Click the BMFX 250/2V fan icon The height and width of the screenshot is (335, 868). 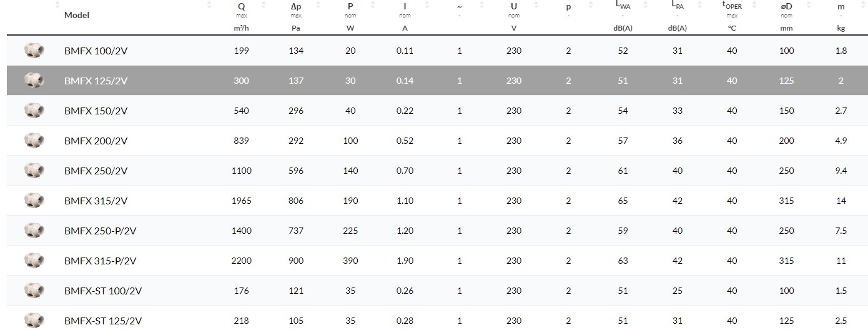34,171
